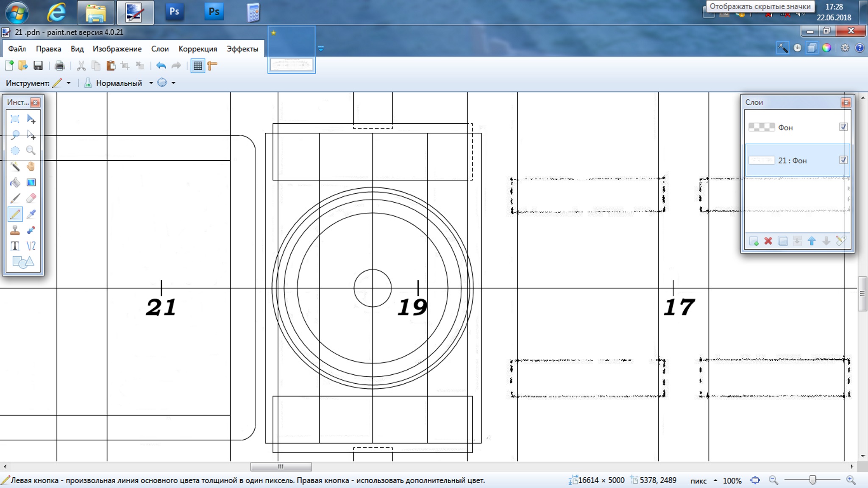Open an image file from toolbar
The height and width of the screenshot is (488, 868).
pyautogui.click(x=23, y=66)
